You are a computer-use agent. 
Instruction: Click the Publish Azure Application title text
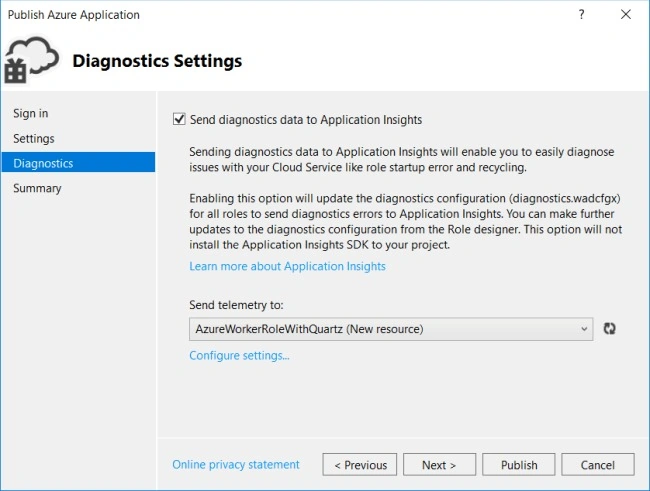[x=74, y=15]
